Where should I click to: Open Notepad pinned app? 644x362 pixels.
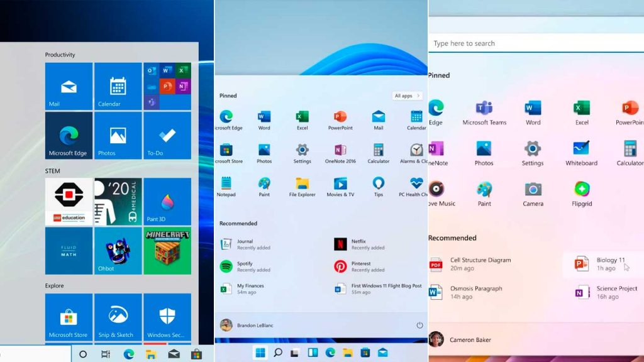pos(226,187)
